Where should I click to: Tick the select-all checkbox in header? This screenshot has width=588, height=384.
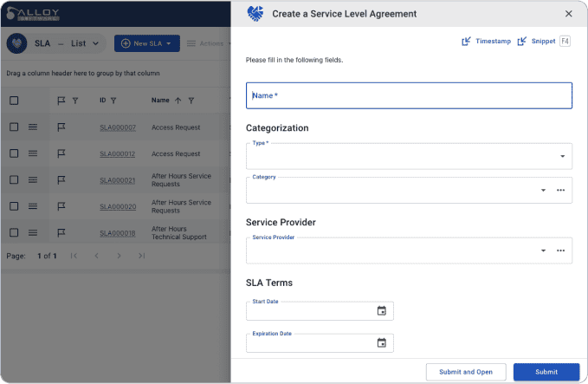pyautogui.click(x=14, y=101)
